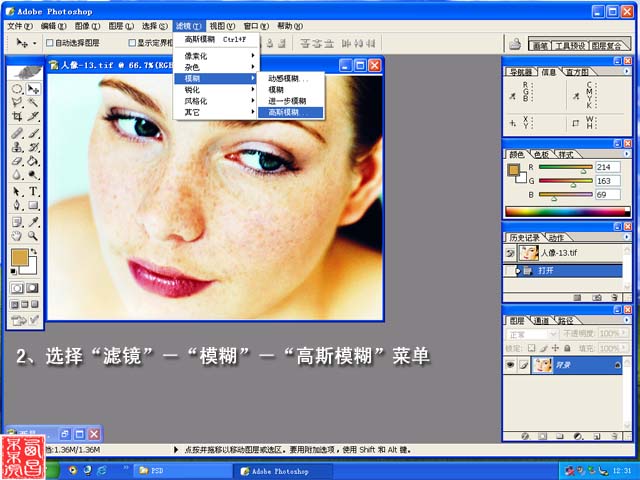This screenshot has width=640, height=480.
Task: Expand the 其它 submenu
Action: click(x=216, y=112)
